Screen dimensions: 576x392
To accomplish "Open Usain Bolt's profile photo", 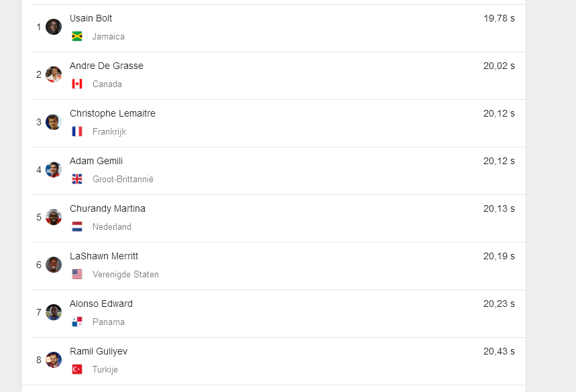I will pyautogui.click(x=54, y=27).
